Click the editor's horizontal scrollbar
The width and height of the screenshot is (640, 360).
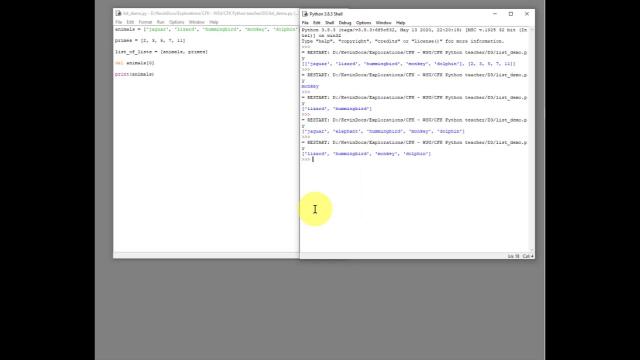pos(206,256)
